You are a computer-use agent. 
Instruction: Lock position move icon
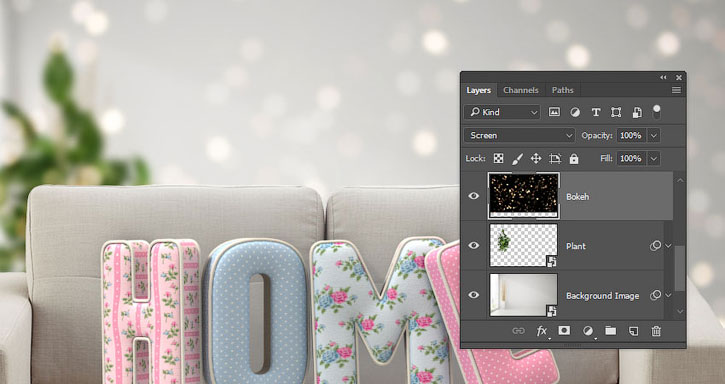pyautogui.click(x=536, y=159)
